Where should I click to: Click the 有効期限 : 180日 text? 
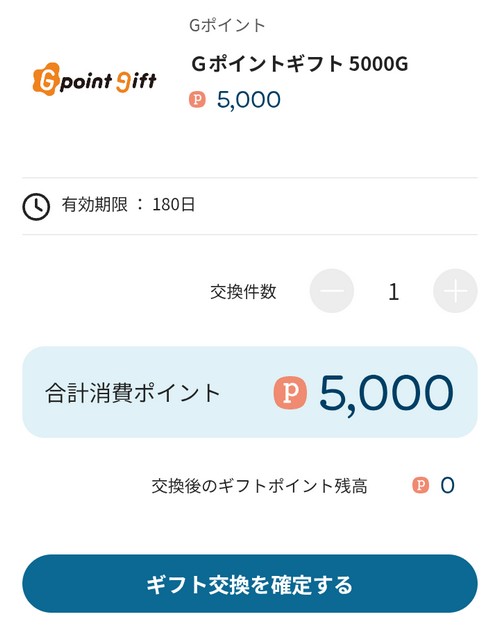tap(128, 205)
